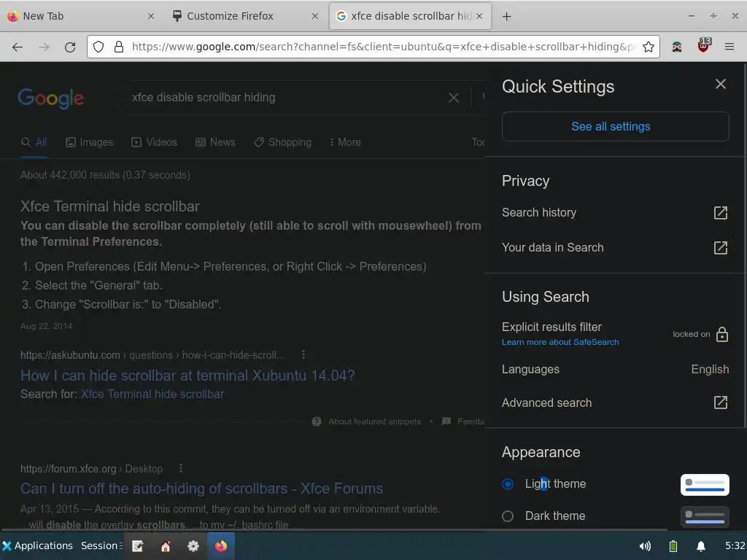Check the battery indicator in tray
This screenshot has width=747, height=560.
click(673, 546)
